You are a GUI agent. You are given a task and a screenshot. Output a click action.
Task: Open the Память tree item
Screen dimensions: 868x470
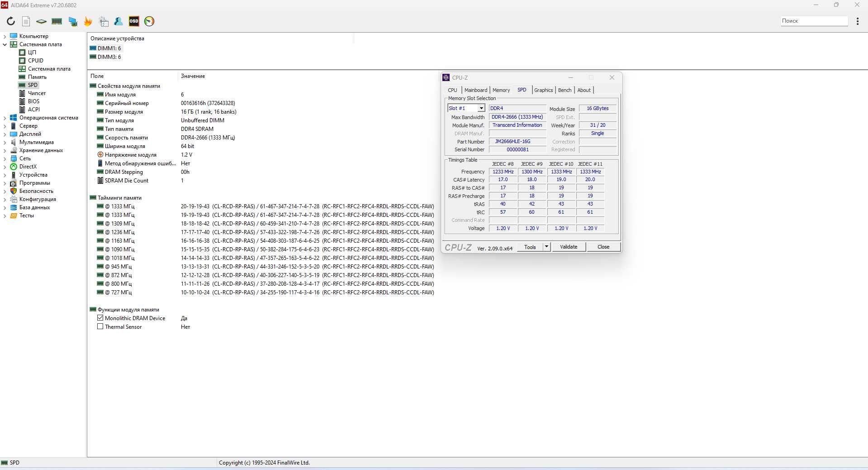pos(37,77)
